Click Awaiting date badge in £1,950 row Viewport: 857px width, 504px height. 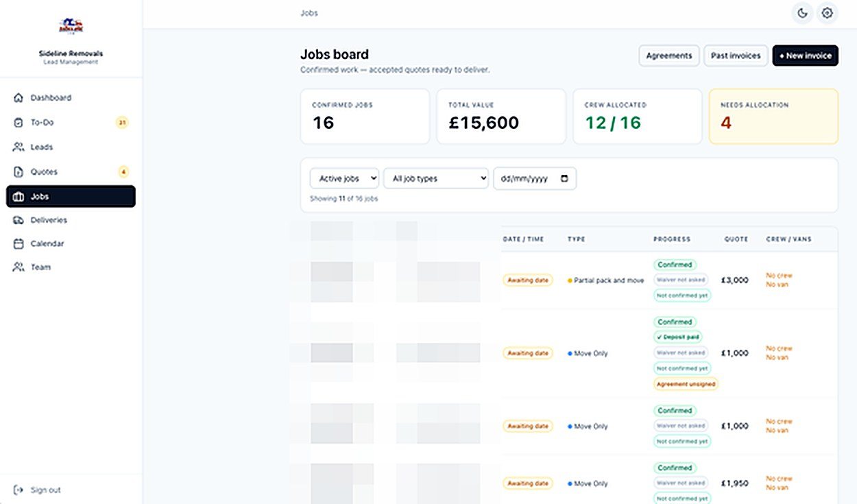point(528,483)
